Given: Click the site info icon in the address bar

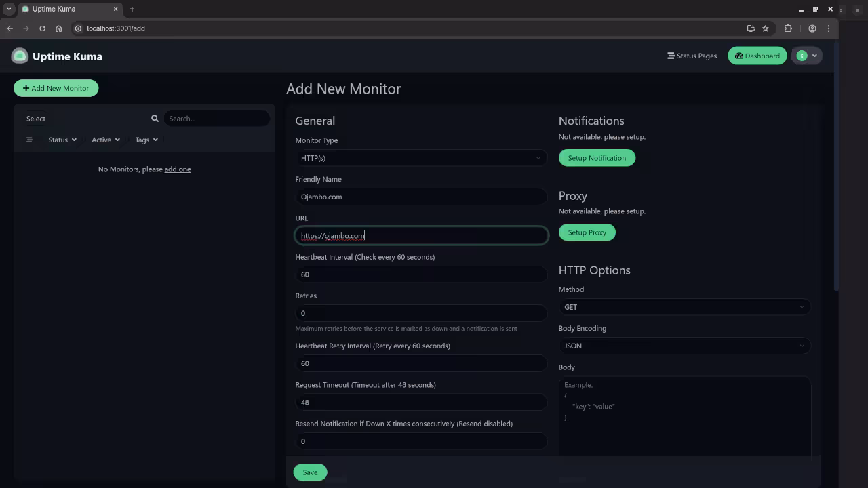Looking at the screenshot, I should click(78, 28).
